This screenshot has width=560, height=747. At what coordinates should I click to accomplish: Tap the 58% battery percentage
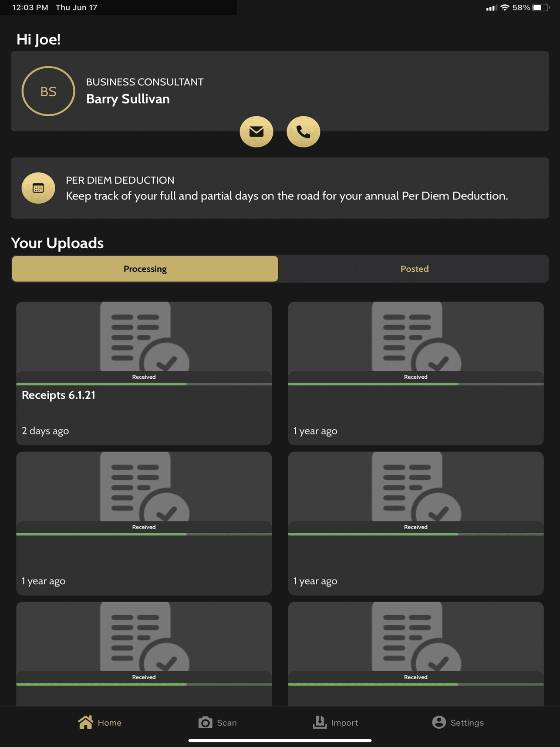[521, 7]
